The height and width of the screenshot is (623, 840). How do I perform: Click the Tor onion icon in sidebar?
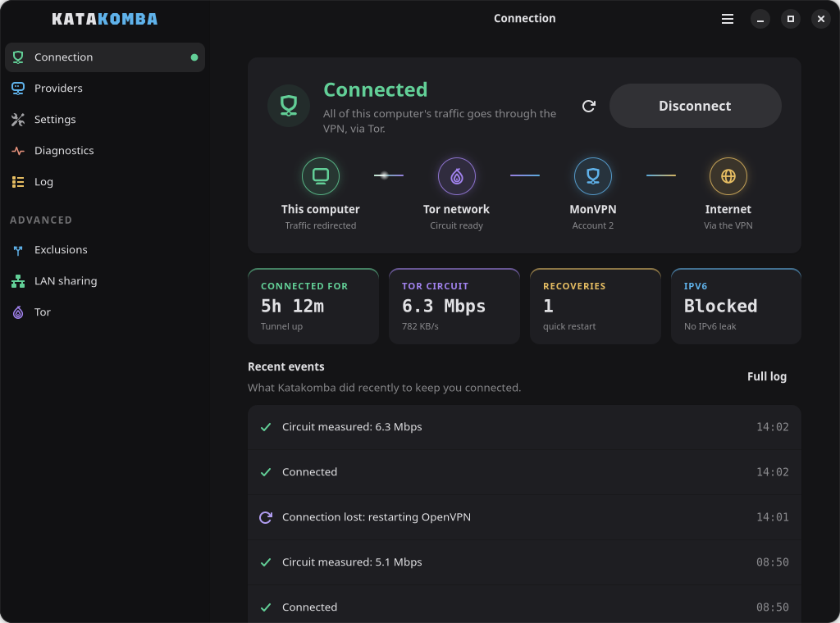(x=18, y=312)
